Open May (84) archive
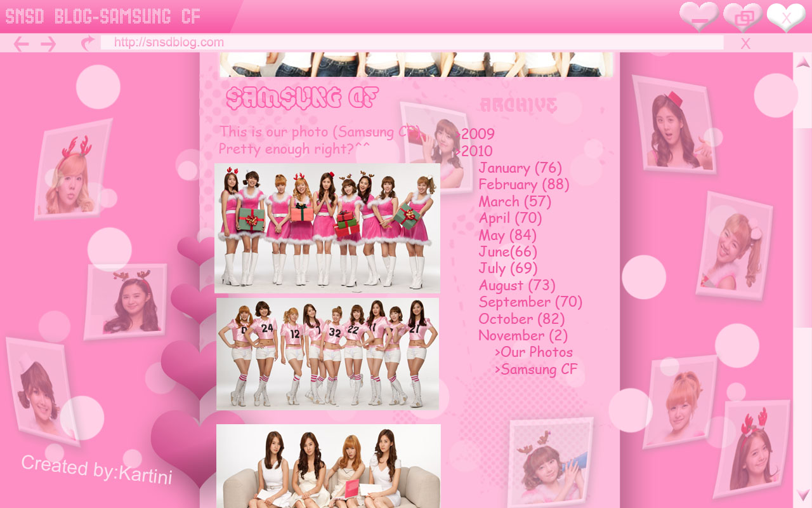812x508 pixels. click(507, 235)
